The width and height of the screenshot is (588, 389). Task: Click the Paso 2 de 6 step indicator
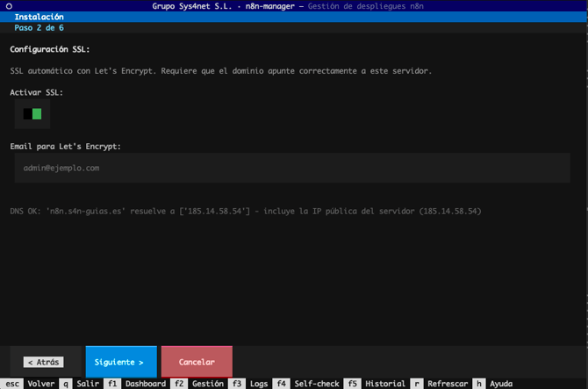point(39,28)
